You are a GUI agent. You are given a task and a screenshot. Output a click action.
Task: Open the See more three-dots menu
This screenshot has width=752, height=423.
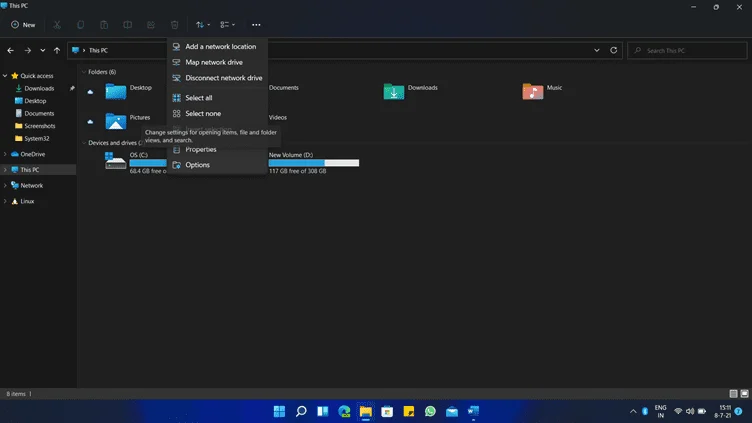[256, 25]
